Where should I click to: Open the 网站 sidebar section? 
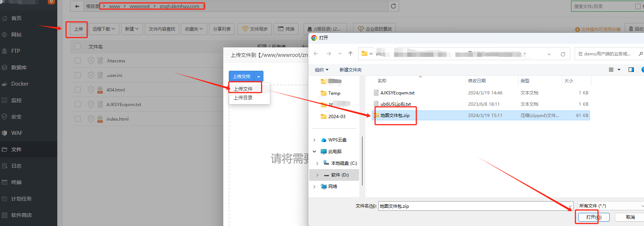pos(16,35)
